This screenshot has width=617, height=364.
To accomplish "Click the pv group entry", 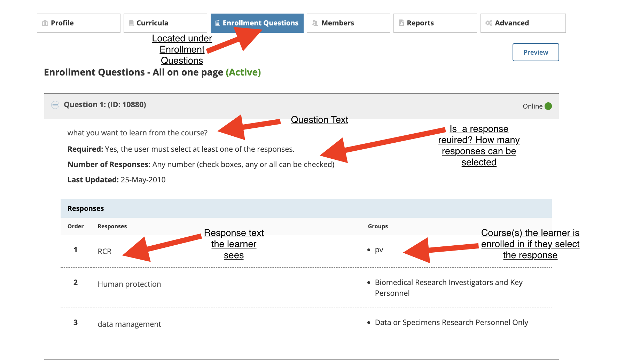I will [x=379, y=250].
